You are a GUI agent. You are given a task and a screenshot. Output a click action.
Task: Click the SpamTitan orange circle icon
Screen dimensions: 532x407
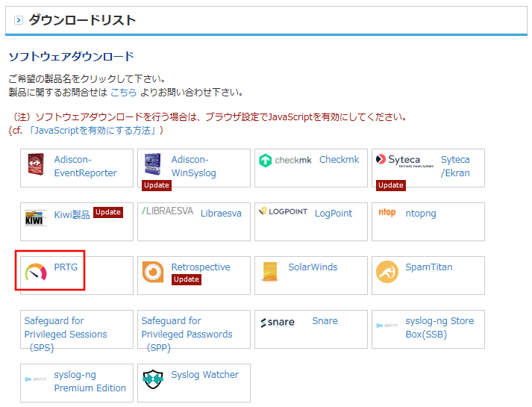tap(387, 272)
